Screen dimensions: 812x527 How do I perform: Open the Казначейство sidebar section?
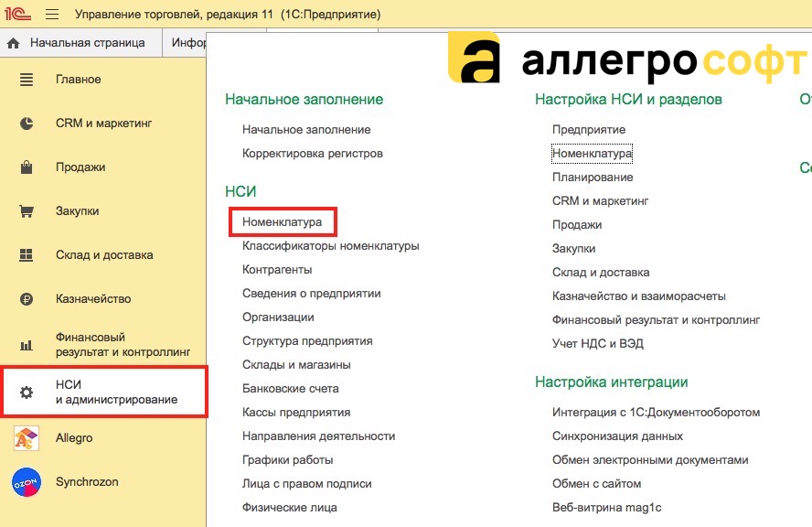pyautogui.click(x=93, y=299)
